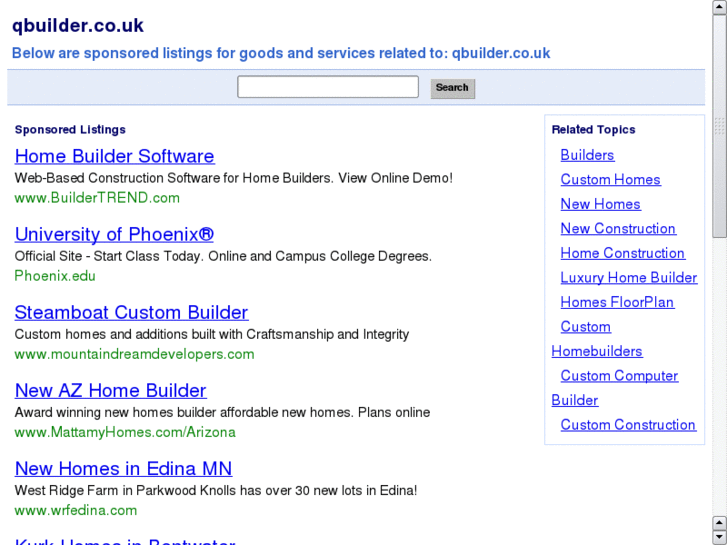This screenshot has height=545, width=727.
Task: Visit the Steamboat Custom Builder listing
Action: (x=131, y=312)
